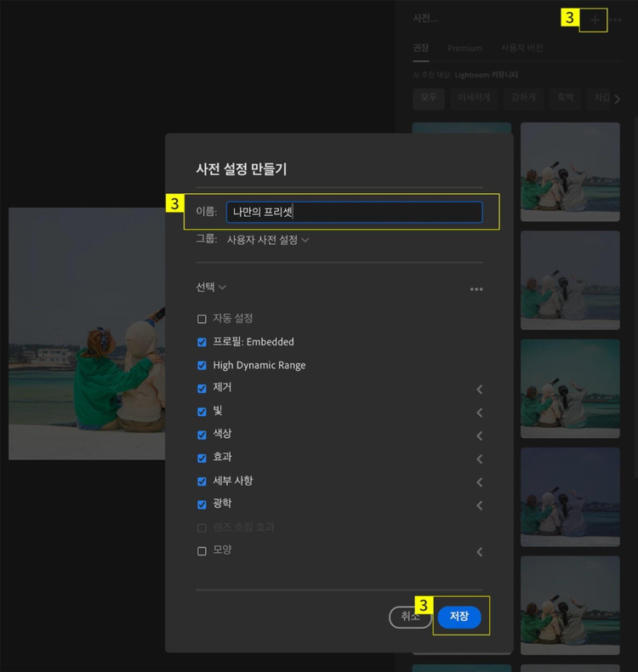Screen dimensions: 638x672
Task: Expand the 색상 row chevron
Action: coord(480,436)
